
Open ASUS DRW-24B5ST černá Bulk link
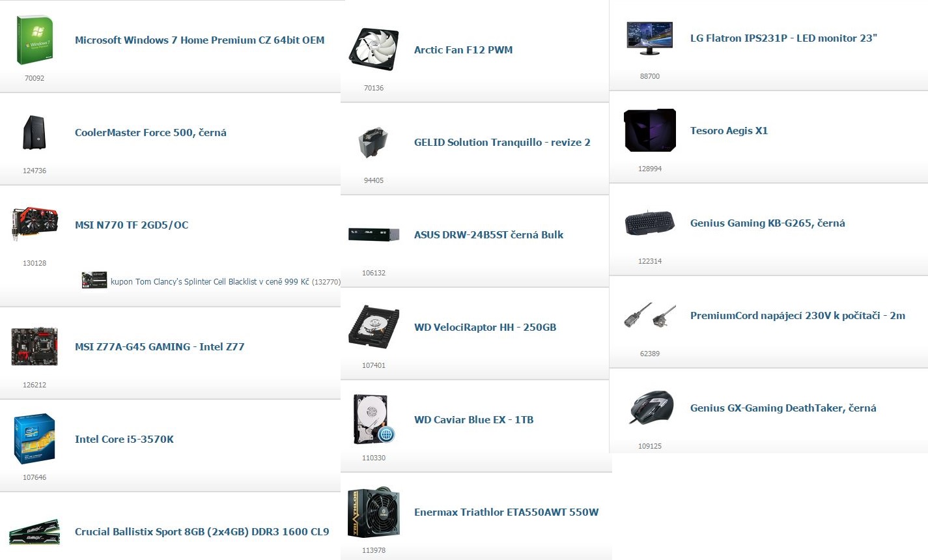point(488,235)
